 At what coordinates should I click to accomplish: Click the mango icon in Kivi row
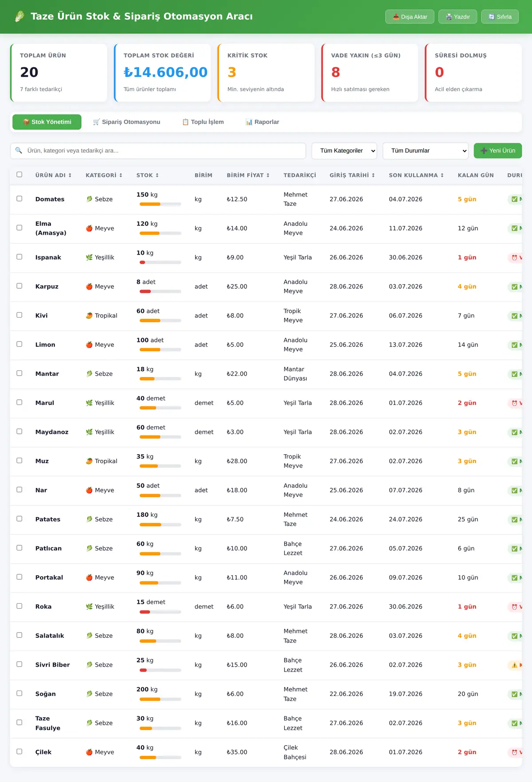[x=89, y=315]
